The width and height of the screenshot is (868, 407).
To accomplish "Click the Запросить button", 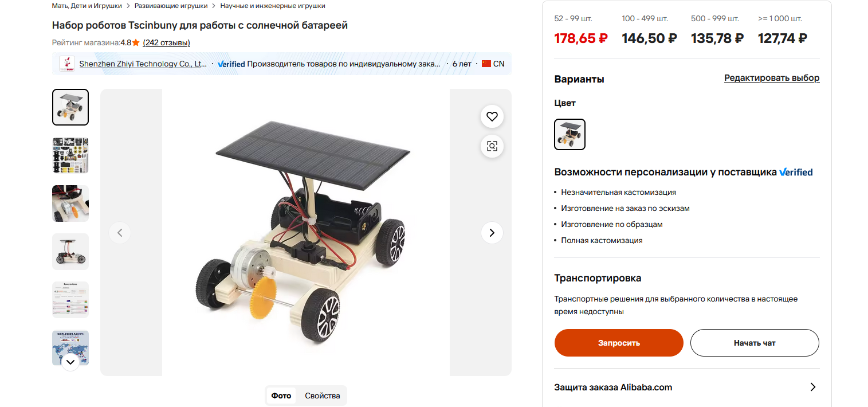I will pos(619,343).
